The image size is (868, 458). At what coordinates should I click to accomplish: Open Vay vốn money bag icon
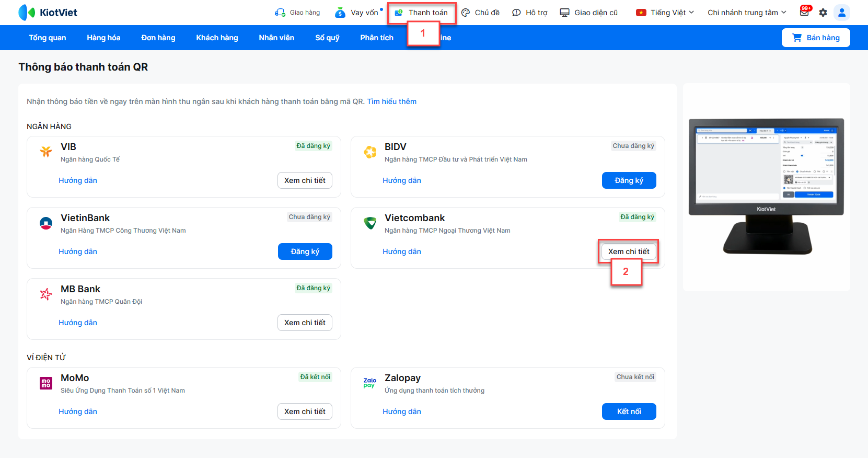click(340, 13)
